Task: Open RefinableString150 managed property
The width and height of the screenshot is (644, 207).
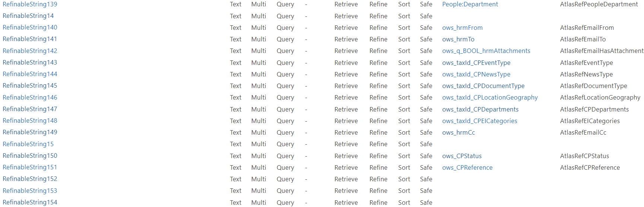Action: tap(30, 156)
